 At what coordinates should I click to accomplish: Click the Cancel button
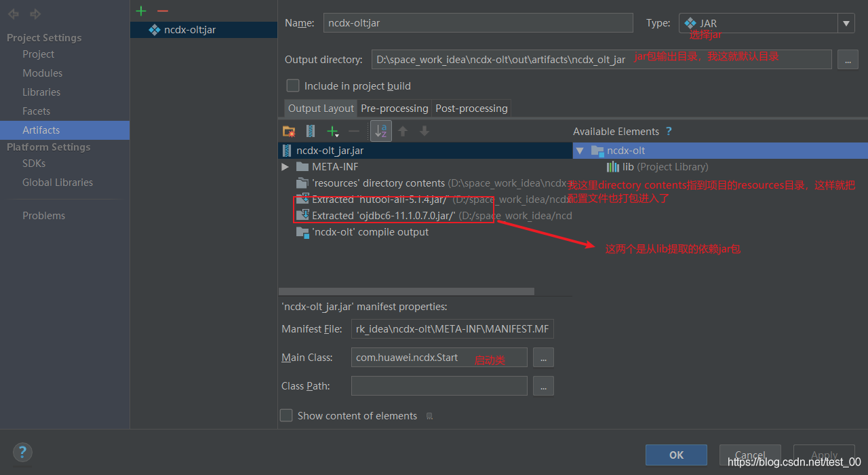point(750,455)
